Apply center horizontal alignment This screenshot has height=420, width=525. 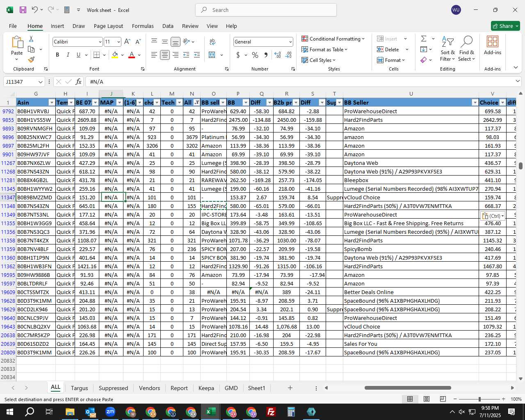pyautogui.click(x=165, y=55)
